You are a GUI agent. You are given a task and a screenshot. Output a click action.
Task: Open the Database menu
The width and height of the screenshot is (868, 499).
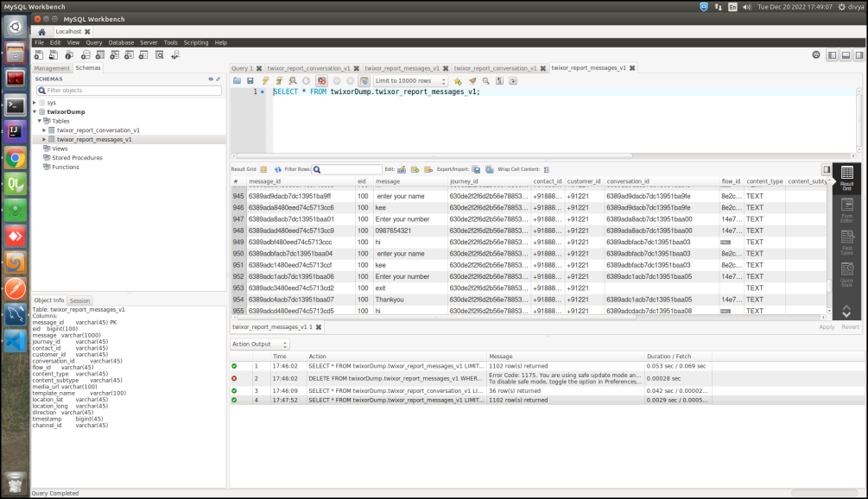point(121,42)
